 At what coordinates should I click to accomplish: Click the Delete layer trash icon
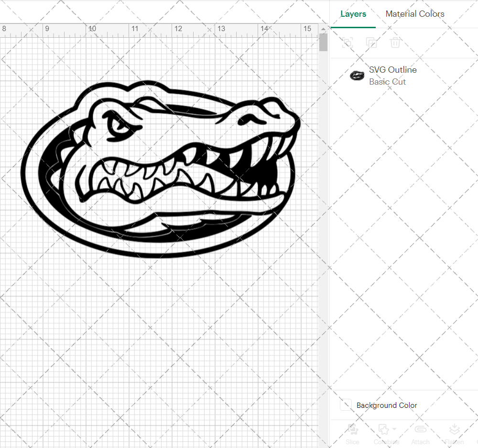pos(395,43)
